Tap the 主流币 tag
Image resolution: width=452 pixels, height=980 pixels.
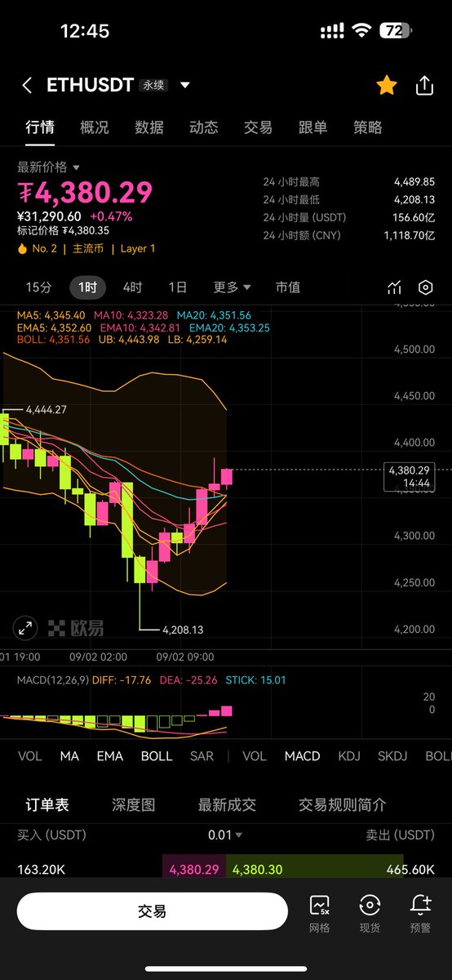(x=89, y=248)
